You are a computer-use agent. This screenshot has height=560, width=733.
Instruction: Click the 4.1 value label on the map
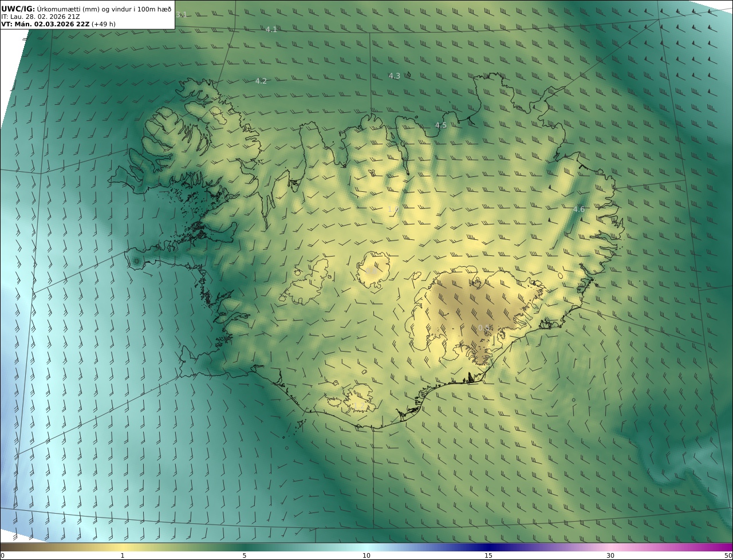coord(271,29)
